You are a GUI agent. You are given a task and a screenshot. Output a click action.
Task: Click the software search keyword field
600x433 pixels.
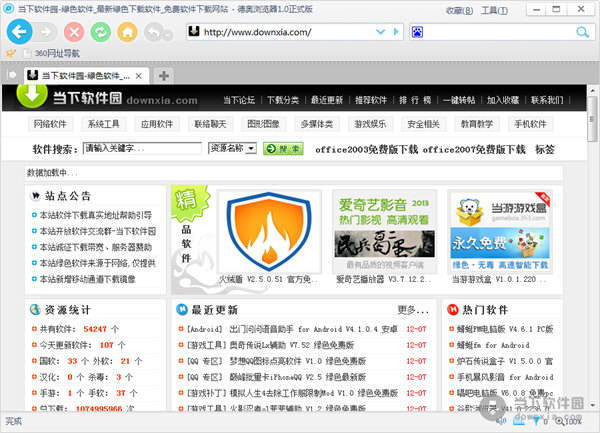pyautogui.click(x=142, y=148)
